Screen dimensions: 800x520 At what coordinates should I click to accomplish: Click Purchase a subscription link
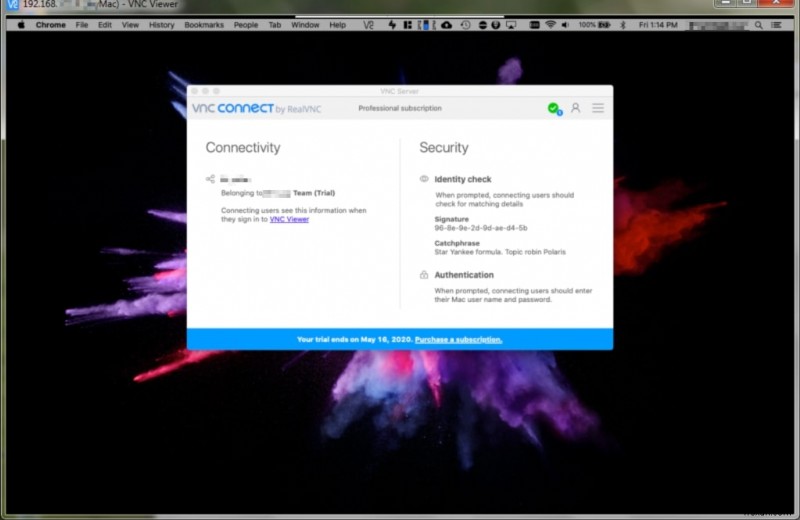pyautogui.click(x=459, y=339)
